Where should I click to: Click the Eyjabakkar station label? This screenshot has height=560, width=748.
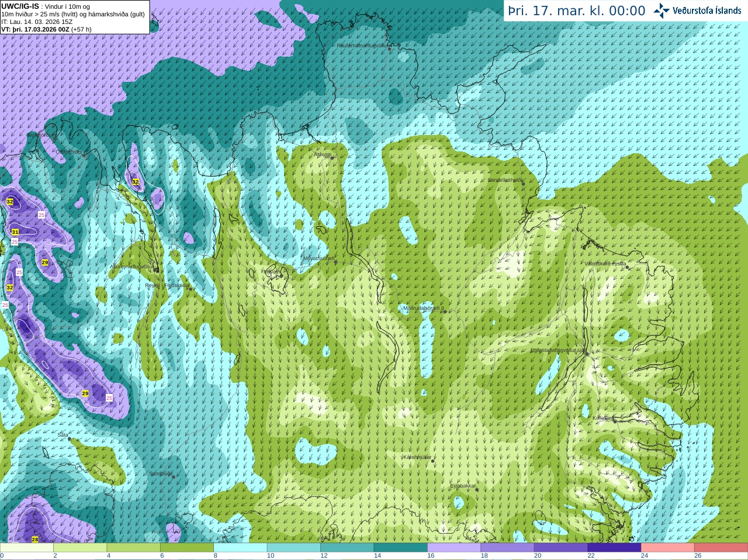click(x=463, y=486)
